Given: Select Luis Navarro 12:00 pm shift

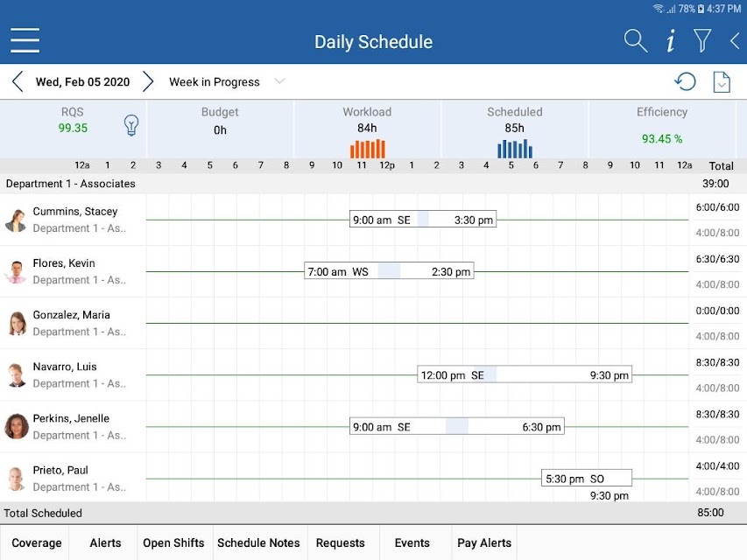Looking at the screenshot, I should click(x=525, y=374).
